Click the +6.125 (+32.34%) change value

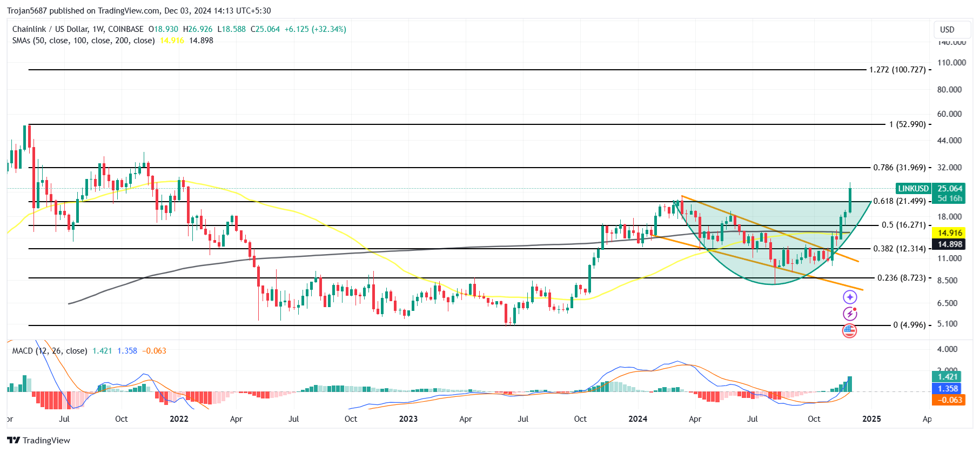[316, 29]
